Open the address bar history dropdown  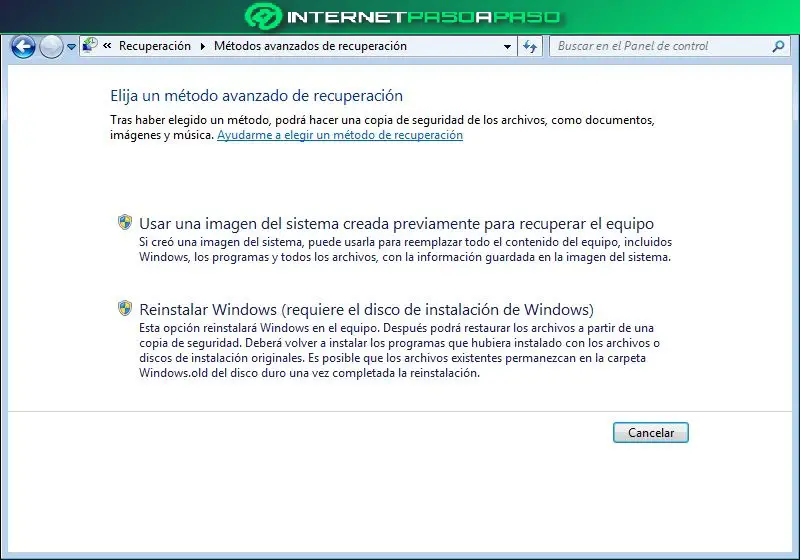507,46
